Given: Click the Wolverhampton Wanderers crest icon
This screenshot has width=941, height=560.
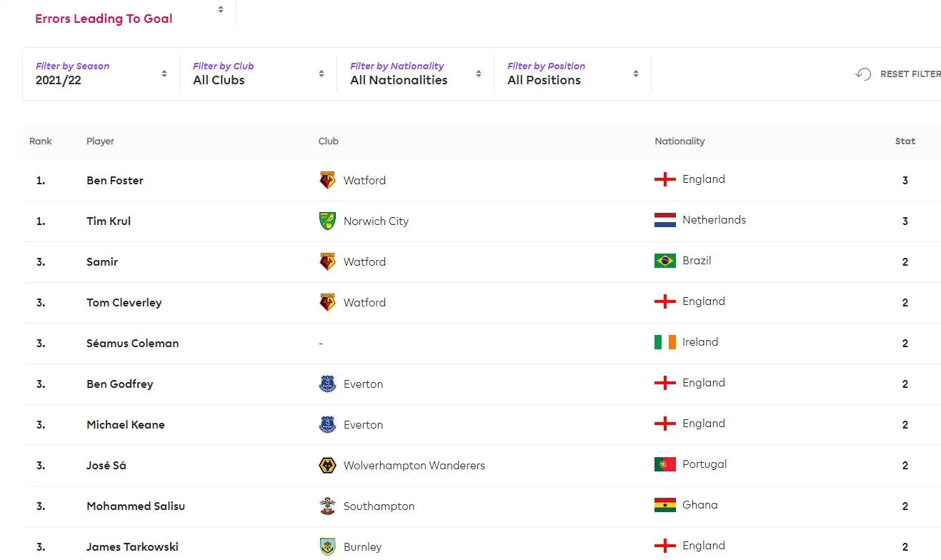Looking at the screenshot, I should 327,465.
